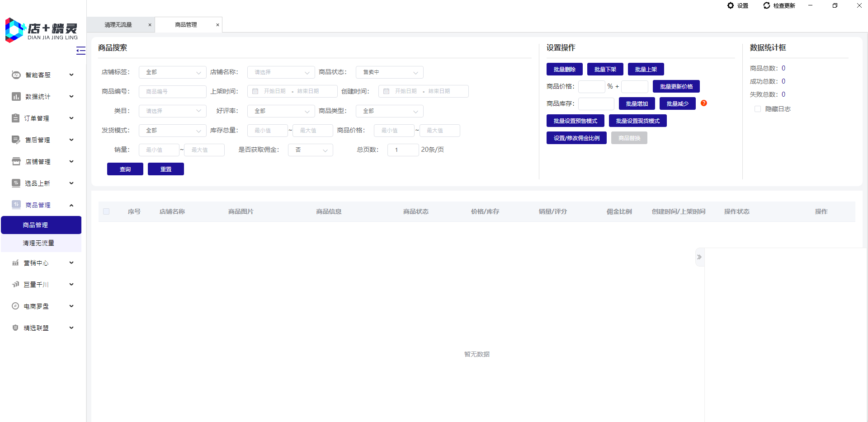Open the 商品类型 dropdown
This screenshot has width=868, height=422.
(390, 111)
